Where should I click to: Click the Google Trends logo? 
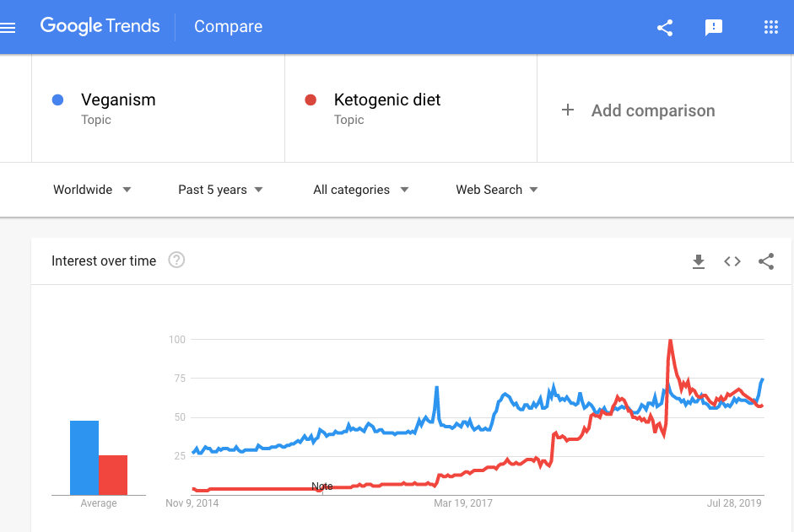point(100,26)
